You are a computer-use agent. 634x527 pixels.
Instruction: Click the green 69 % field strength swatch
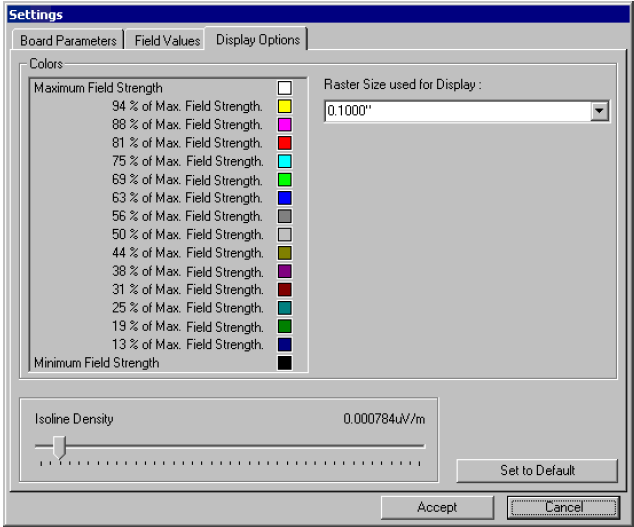pyautogui.click(x=285, y=180)
